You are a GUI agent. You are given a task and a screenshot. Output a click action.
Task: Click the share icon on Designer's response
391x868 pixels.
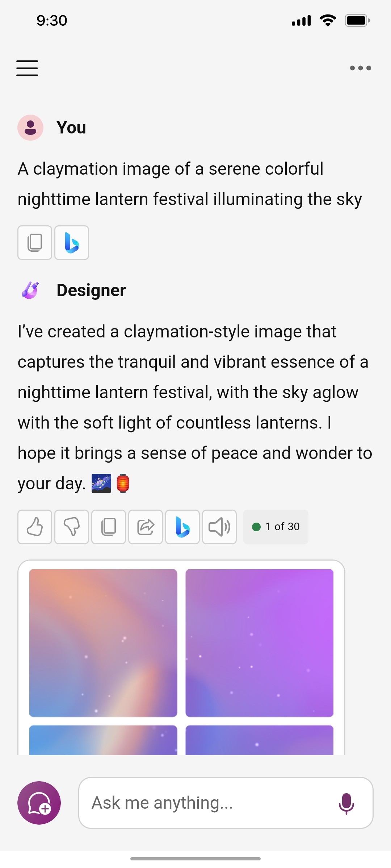tap(145, 527)
